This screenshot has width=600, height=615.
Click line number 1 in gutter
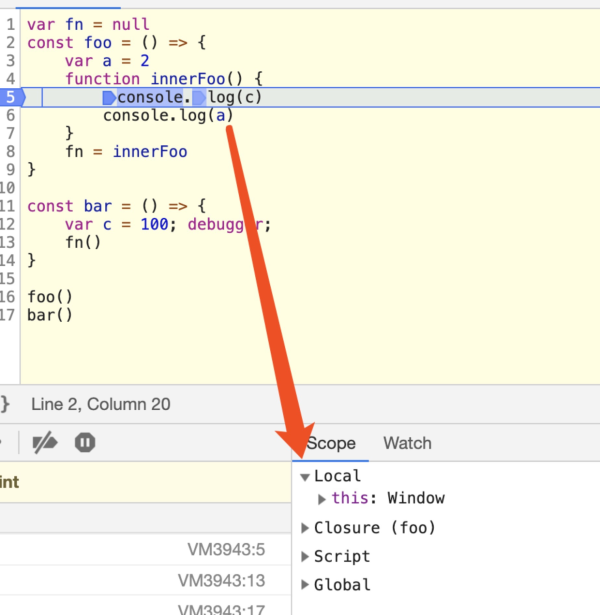(11, 25)
